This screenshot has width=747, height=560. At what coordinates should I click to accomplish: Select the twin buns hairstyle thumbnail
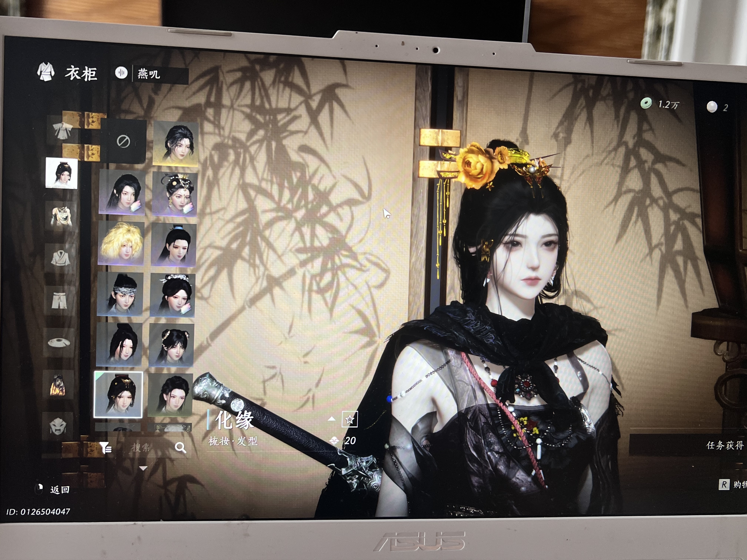[x=171, y=345]
